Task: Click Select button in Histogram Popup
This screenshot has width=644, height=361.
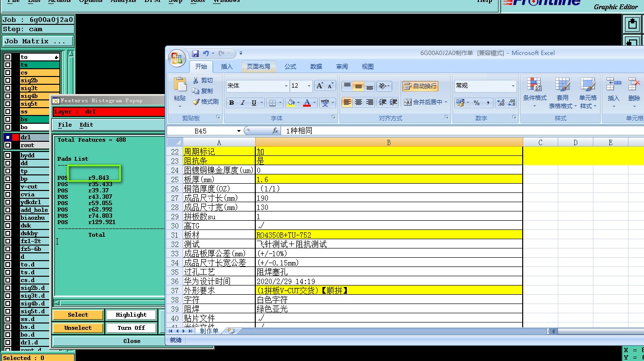Action: tap(78, 315)
